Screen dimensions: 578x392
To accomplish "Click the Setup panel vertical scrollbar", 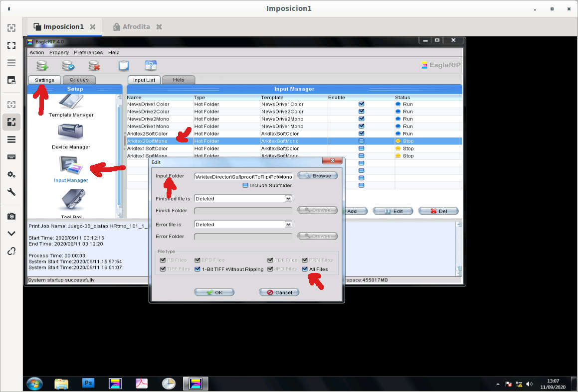I will tap(119, 154).
